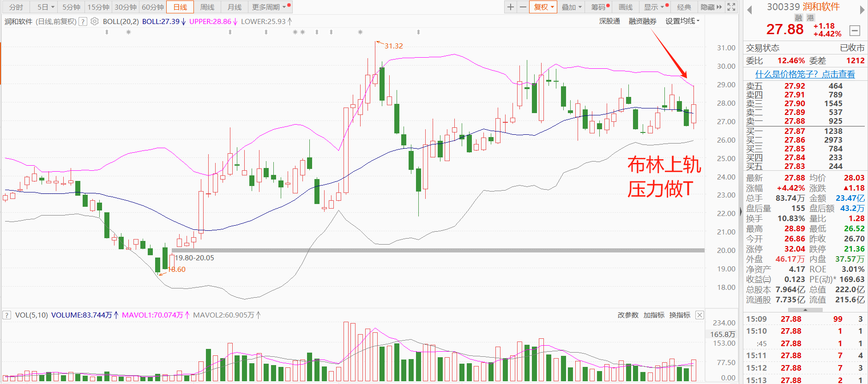Click 15:09 trade tick row
The image size is (868, 384).
coord(805,319)
